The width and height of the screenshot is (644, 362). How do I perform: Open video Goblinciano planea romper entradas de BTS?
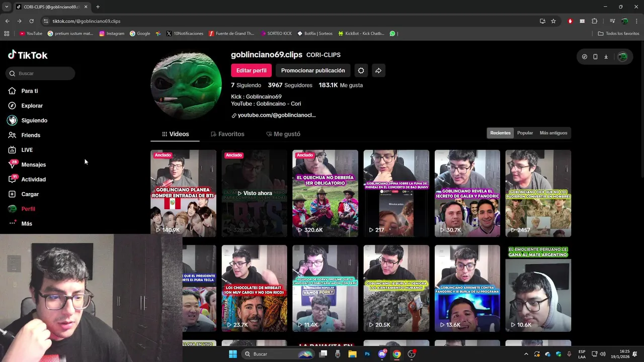(183, 193)
